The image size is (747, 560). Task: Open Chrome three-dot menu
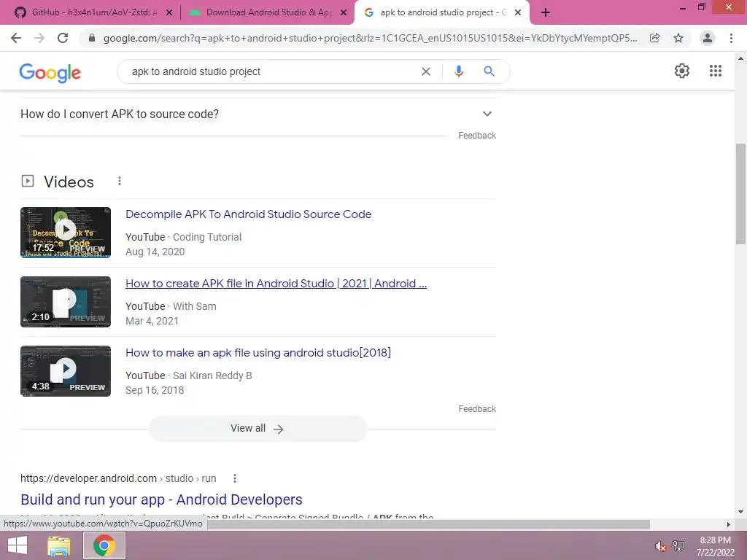point(731,38)
